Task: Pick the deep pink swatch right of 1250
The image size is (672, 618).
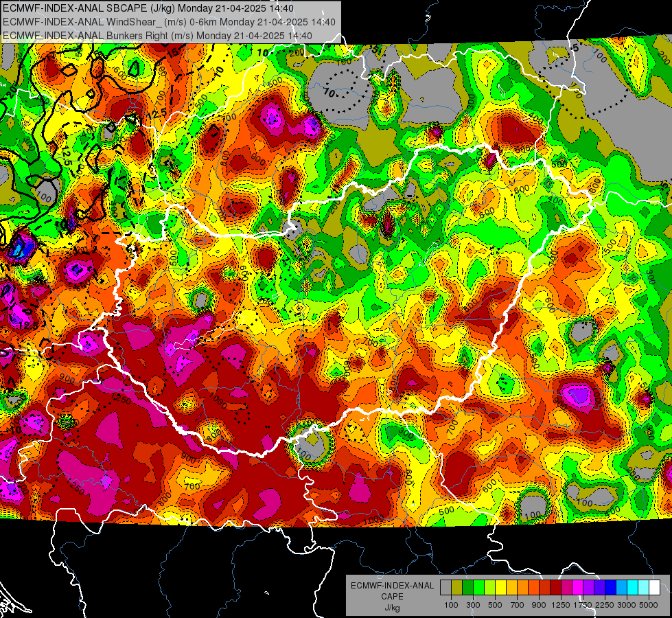Action: point(566,587)
